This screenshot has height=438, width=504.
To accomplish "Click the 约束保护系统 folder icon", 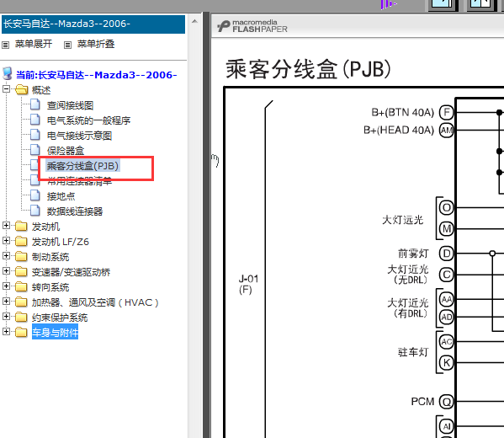I will pyautogui.click(x=21, y=317).
